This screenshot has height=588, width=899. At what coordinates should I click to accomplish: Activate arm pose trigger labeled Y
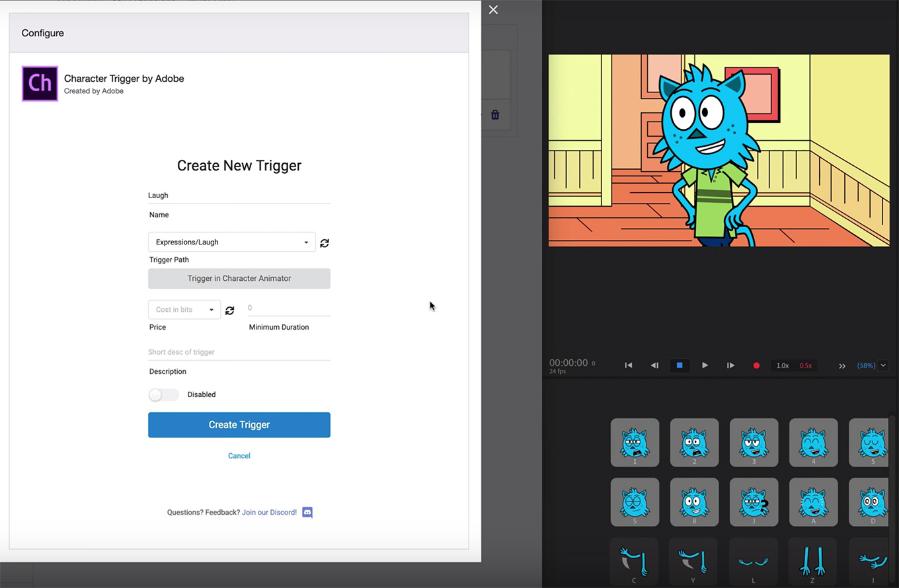click(694, 562)
